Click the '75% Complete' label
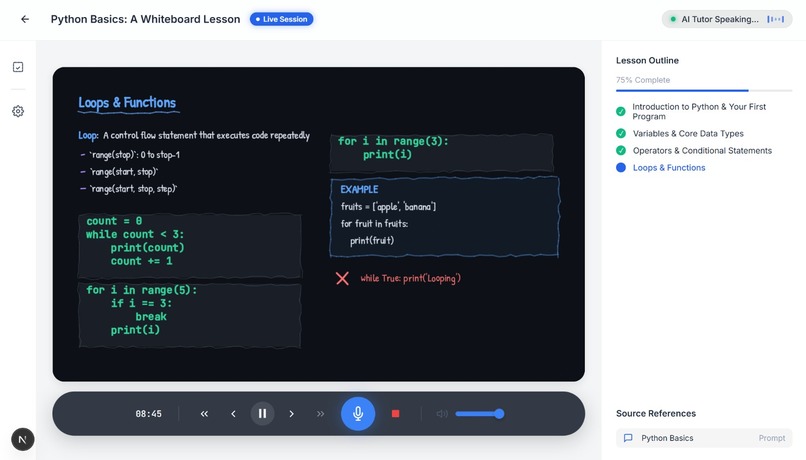Viewport: 806px width, 460px height. [643, 80]
